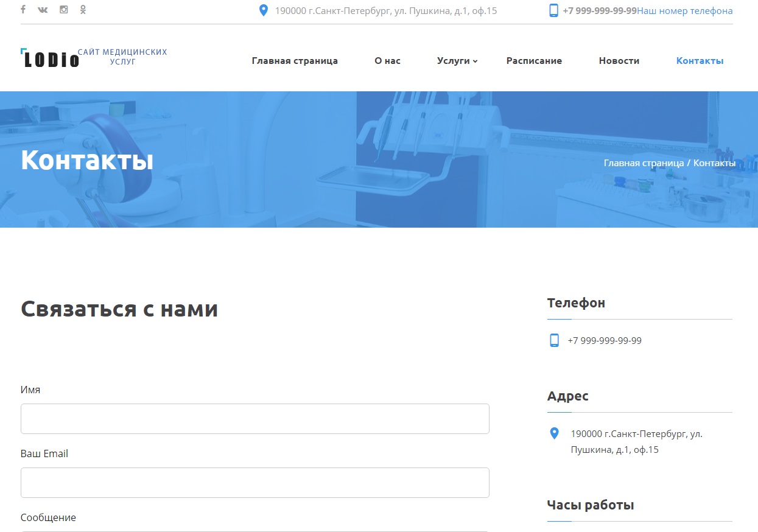The width and height of the screenshot is (758, 532).
Task: Click the sidebar phone number +7 999-999-99-99
Action: click(605, 341)
